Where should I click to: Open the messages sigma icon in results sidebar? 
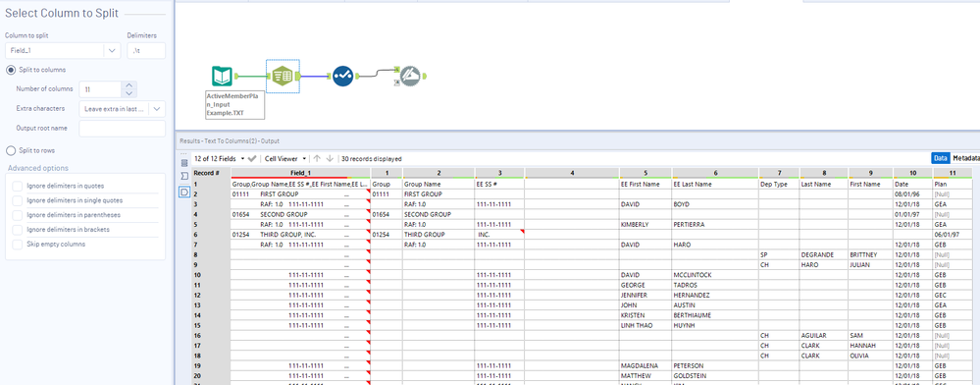pos(184,177)
